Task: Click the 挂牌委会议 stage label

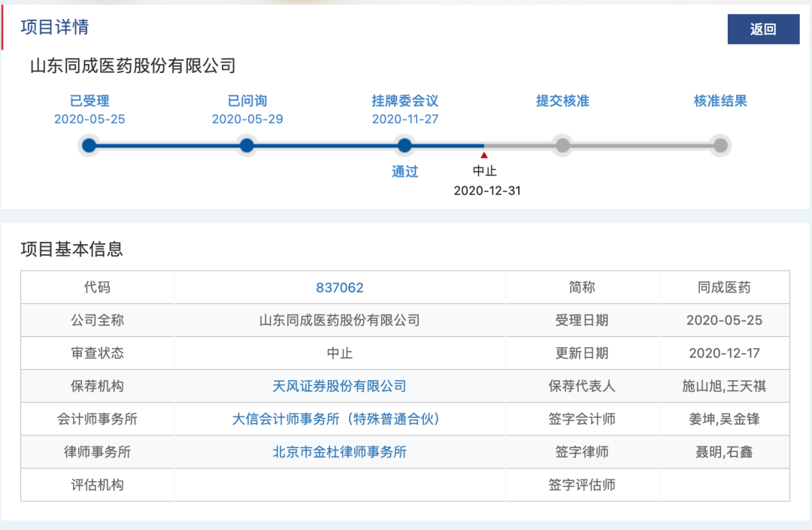Action: coord(405,101)
